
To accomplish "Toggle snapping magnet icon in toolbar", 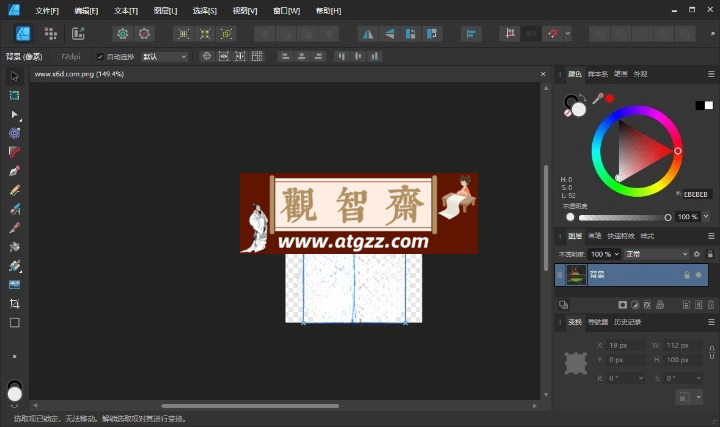I will click(552, 34).
